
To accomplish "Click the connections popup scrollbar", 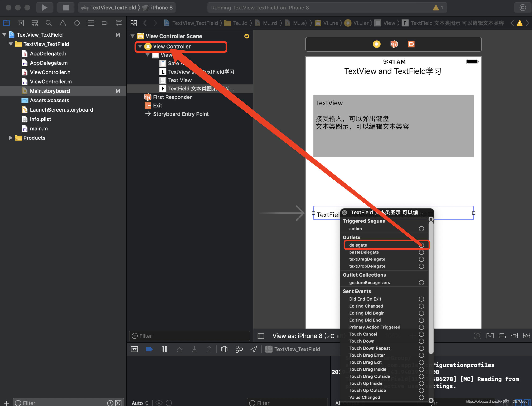I will (431, 288).
